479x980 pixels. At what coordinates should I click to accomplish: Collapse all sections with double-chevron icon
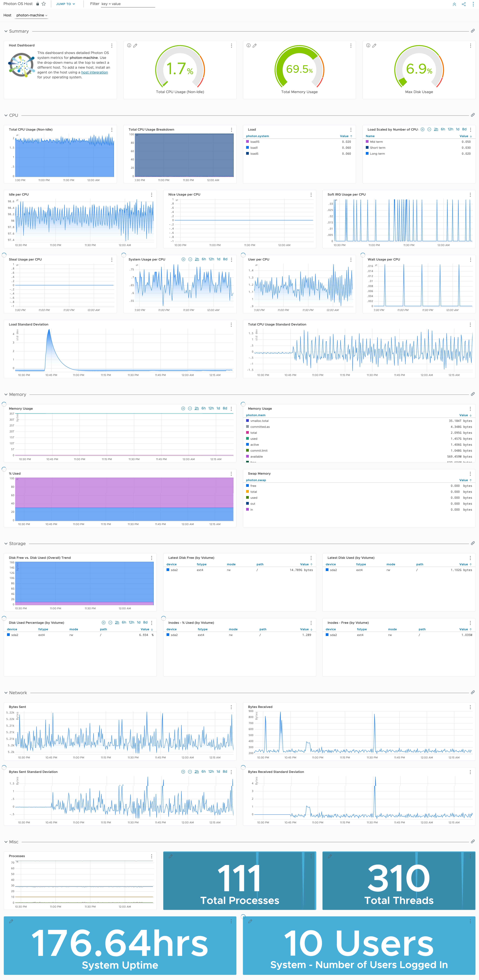tap(454, 4)
